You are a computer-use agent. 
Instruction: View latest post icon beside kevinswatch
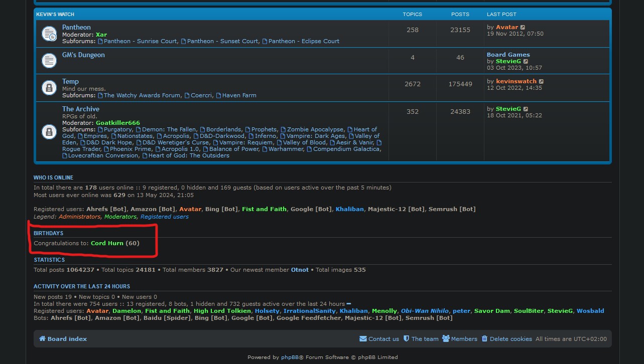(x=542, y=81)
